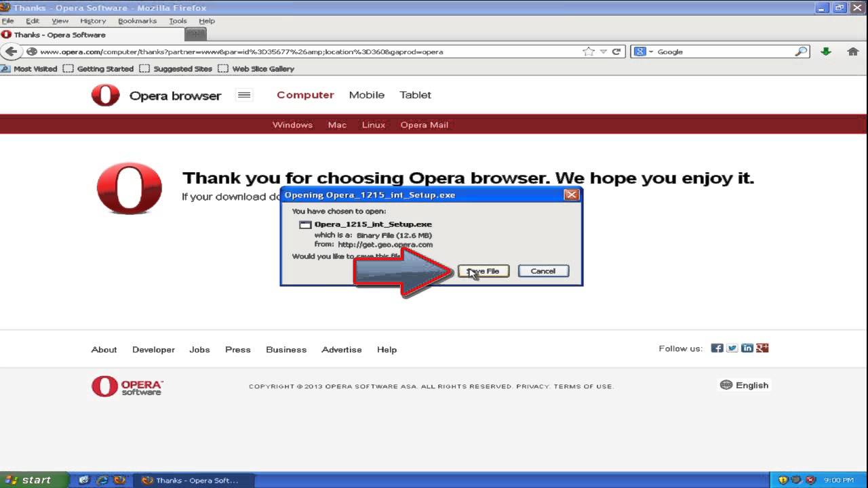Image resolution: width=868 pixels, height=488 pixels.
Task: Click the magnifier search icon
Action: click(x=802, y=52)
